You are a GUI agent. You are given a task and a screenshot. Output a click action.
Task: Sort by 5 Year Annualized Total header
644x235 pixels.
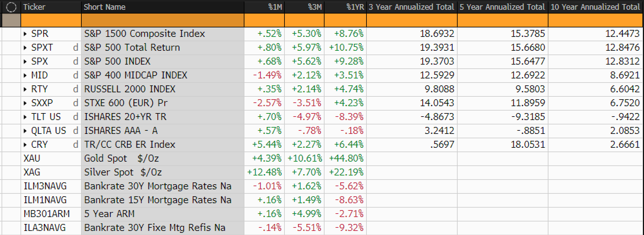[x=503, y=7]
